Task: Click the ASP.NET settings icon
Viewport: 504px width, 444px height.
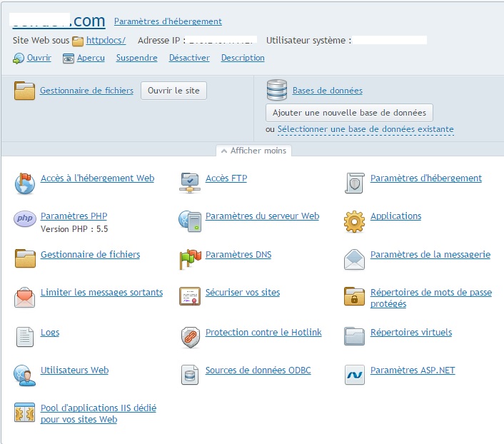Action: point(354,375)
